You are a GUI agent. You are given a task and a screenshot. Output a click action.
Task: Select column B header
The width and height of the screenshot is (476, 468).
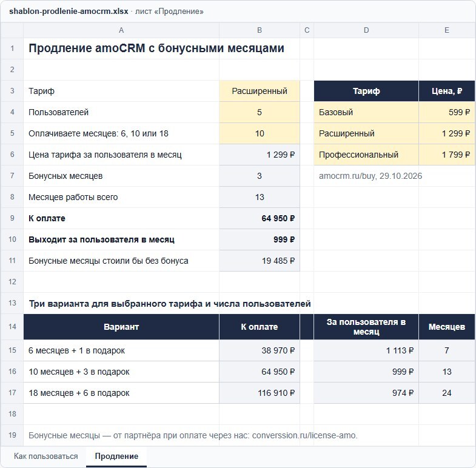tap(260, 30)
